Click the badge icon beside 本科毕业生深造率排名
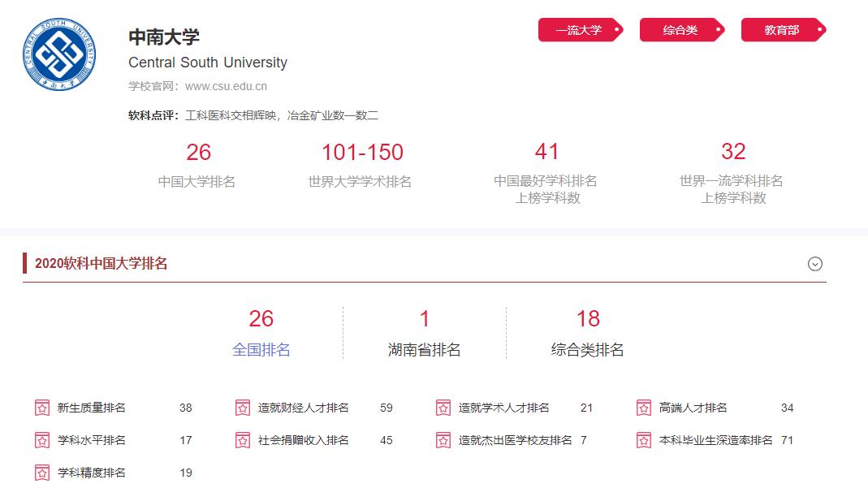This screenshot has width=868, height=488. pyautogui.click(x=644, y=440)
